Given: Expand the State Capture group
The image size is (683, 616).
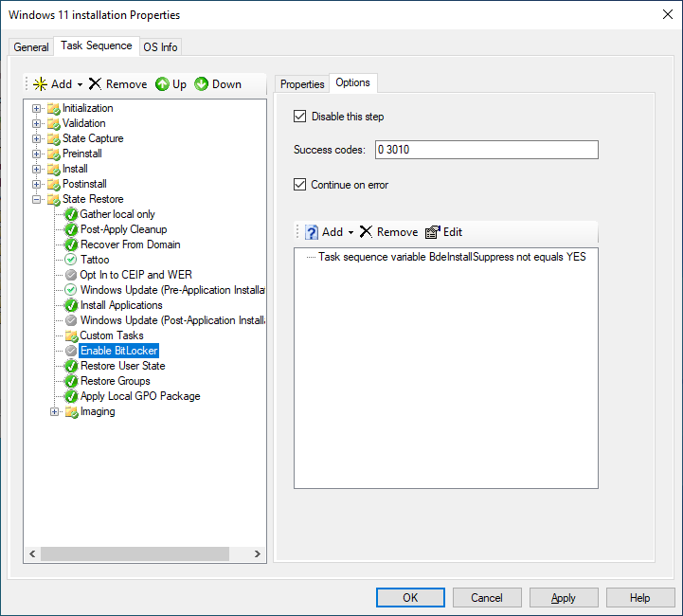Looking at the screenshot, I should [37, 139].
